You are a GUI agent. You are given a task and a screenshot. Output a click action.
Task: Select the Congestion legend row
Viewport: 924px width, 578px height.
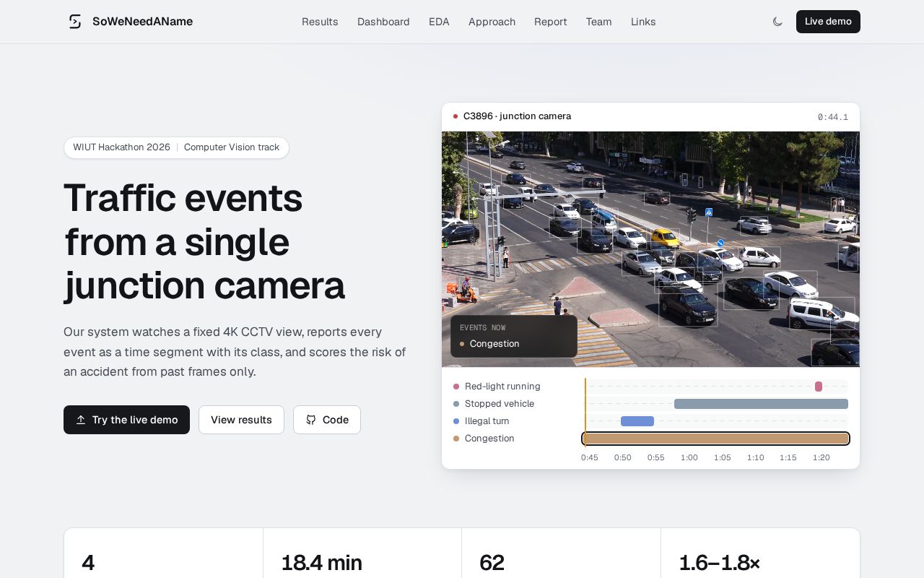(x=484, y=439)
